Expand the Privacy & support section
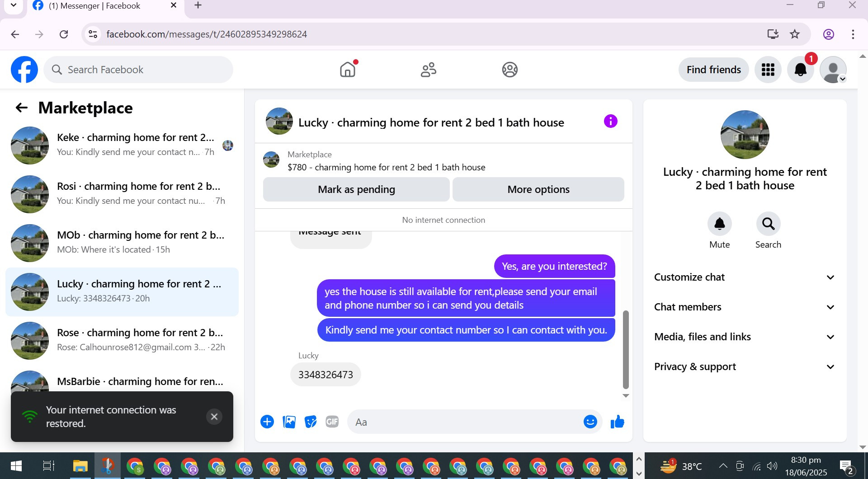The height and width of the screenshot is (479, 868). 745,366
